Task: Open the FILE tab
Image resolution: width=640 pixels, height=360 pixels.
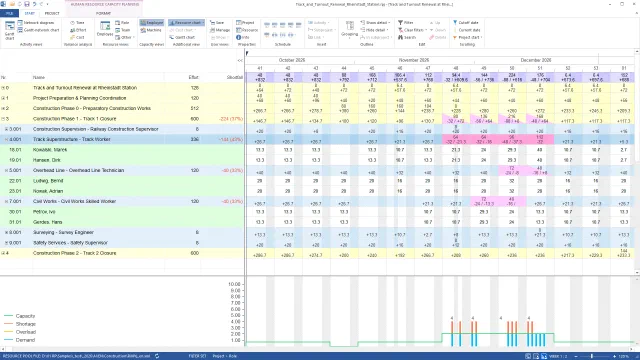Action: pyautogui.click(x=9, y=13)
